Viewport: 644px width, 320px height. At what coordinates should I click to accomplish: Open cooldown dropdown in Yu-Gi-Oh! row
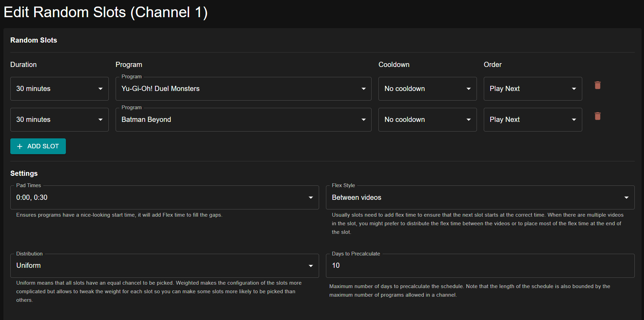click(428, 89)
